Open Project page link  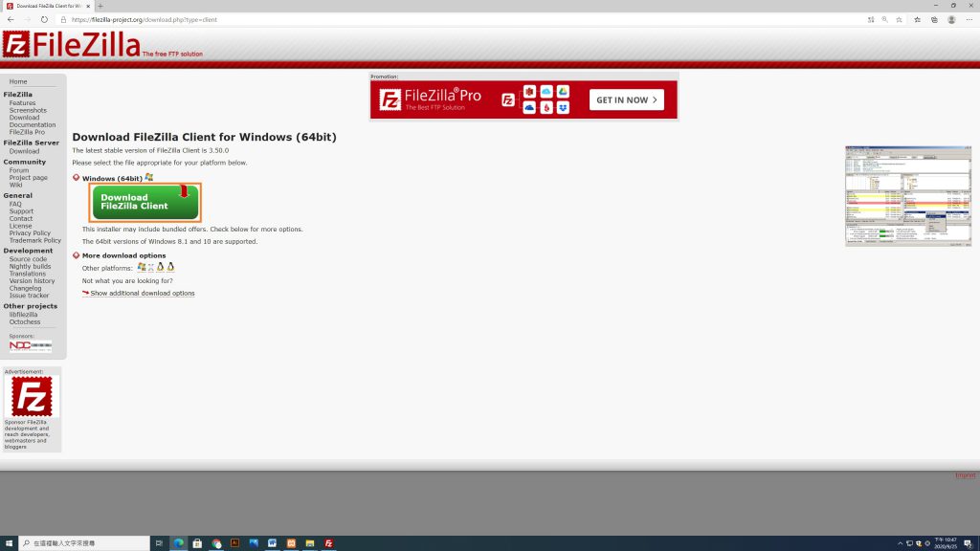tap(28, 178)
